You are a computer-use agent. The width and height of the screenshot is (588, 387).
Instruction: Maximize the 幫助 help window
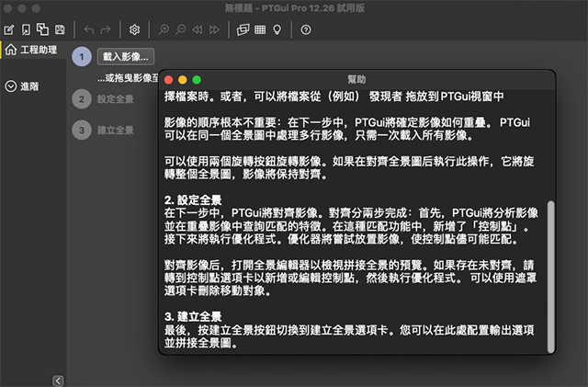click(197, 80)
